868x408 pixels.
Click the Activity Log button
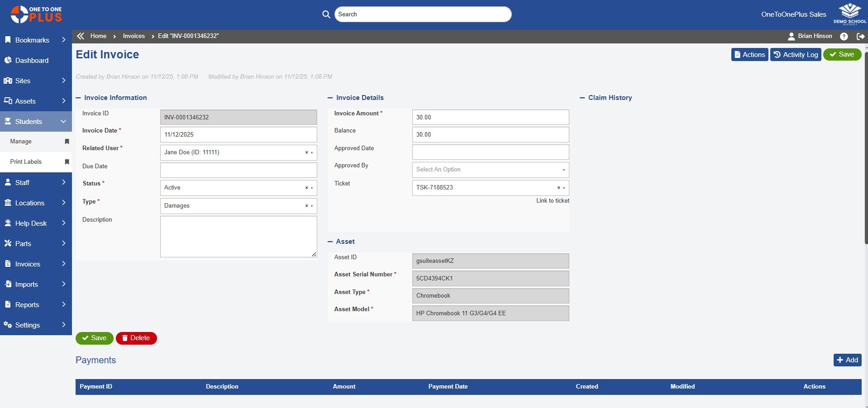796,55
